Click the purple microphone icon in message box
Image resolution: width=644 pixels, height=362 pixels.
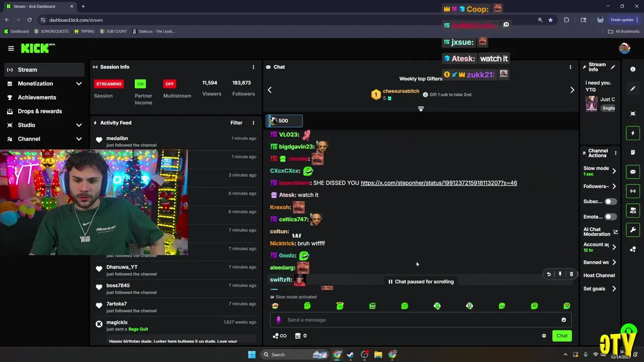click(279, 320)
